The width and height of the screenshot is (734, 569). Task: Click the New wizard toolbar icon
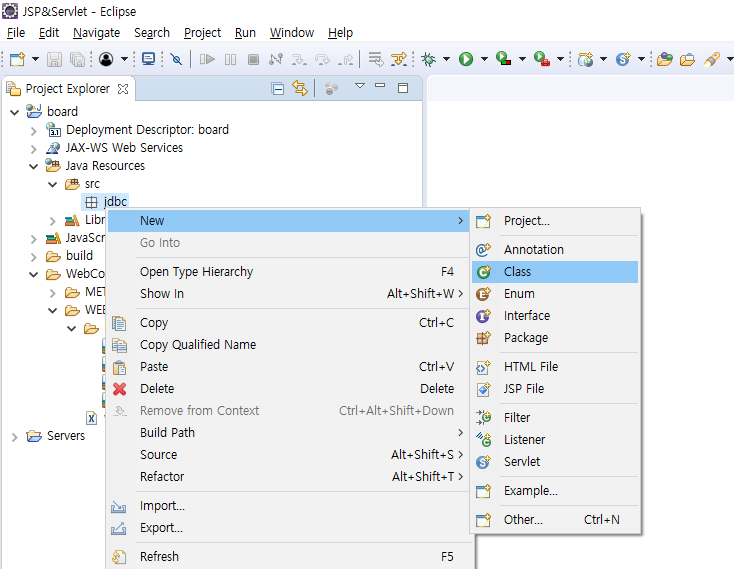click(x=17, y=59)
